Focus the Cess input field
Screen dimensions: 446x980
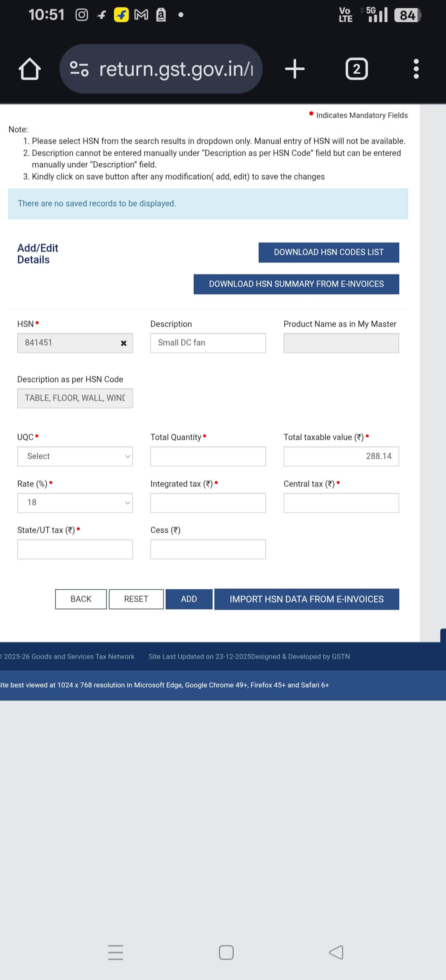point(208,549)
